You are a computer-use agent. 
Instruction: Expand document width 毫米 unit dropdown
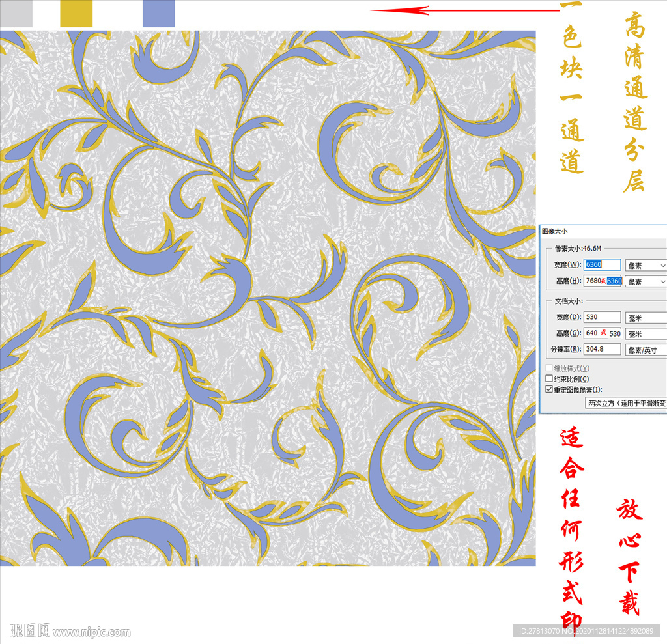pyautogui.click(x=646, y=318)
